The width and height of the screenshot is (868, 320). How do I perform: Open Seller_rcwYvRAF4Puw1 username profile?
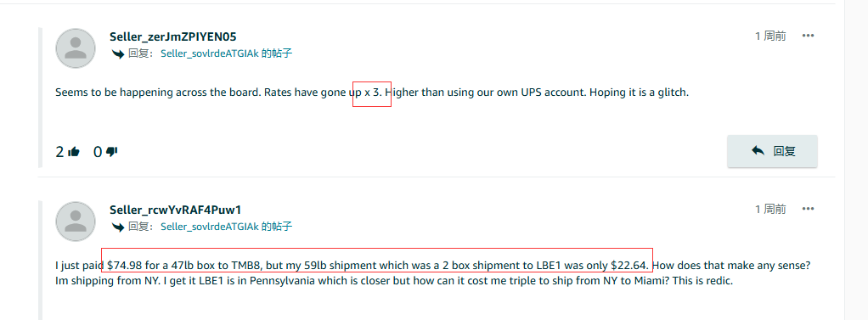point(176,210)
